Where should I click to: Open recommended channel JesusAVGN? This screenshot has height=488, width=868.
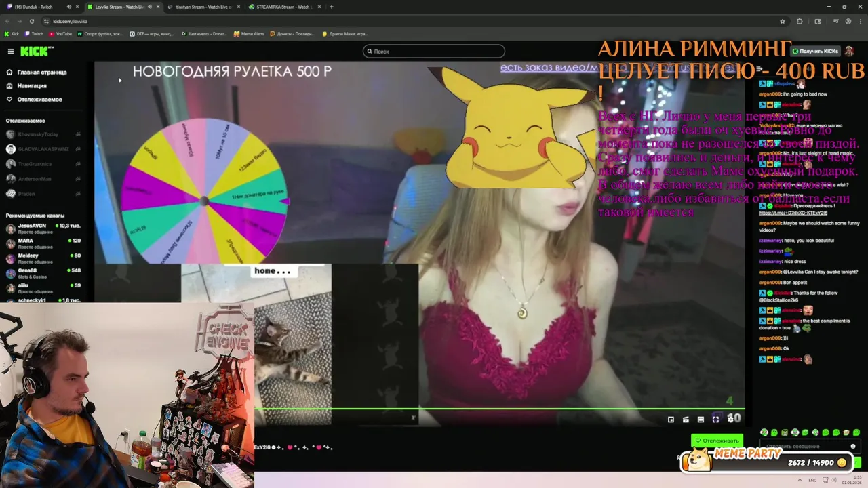pyautogui.click(x=43, y=228)
